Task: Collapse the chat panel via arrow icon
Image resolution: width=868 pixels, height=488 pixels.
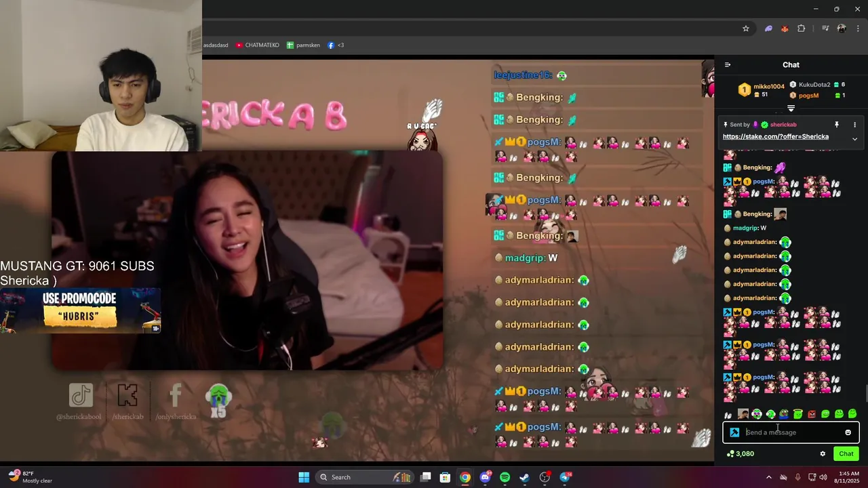Action: pos(728,65)
